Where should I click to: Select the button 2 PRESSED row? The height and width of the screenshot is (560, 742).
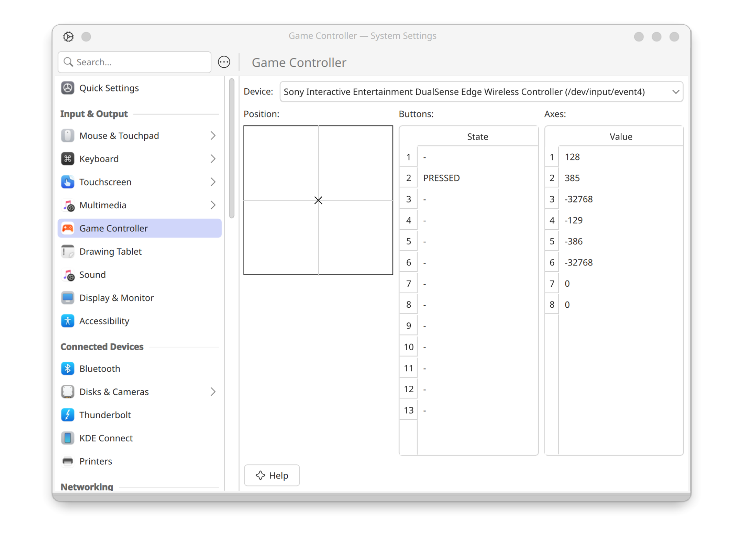[x=441, y=178]
